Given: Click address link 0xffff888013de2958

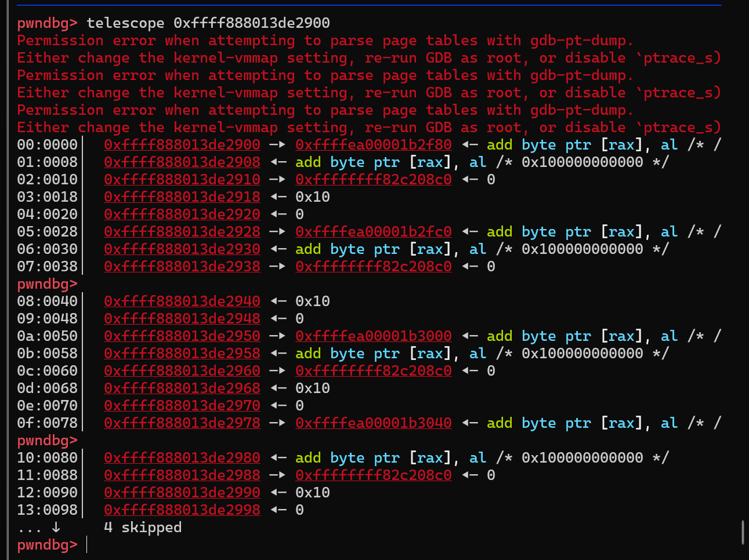Looking at the screenshot, I should pyautogui.click(x=182, y=354).
